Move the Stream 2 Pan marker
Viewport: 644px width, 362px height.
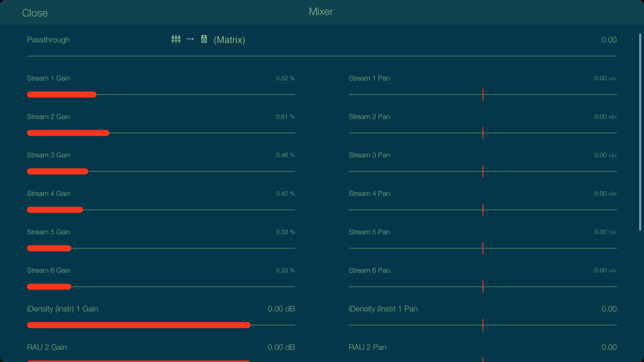[483, 133]
